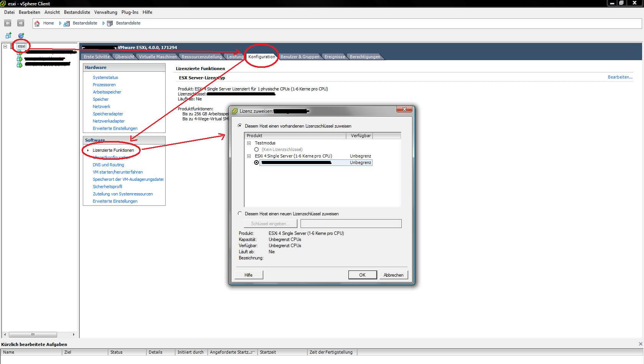Close the Kürzlich bearbeitete Aufgaben panel
Screen dimensions: 644x364
pyautogui.click(x=641, y=344)
